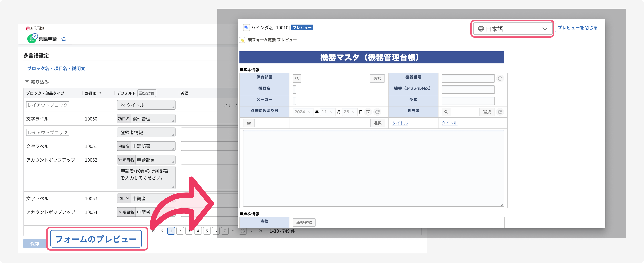The image size is (644, 263).
Task: Go to page 6 in pagination
Action: click(x=216, y=231)
